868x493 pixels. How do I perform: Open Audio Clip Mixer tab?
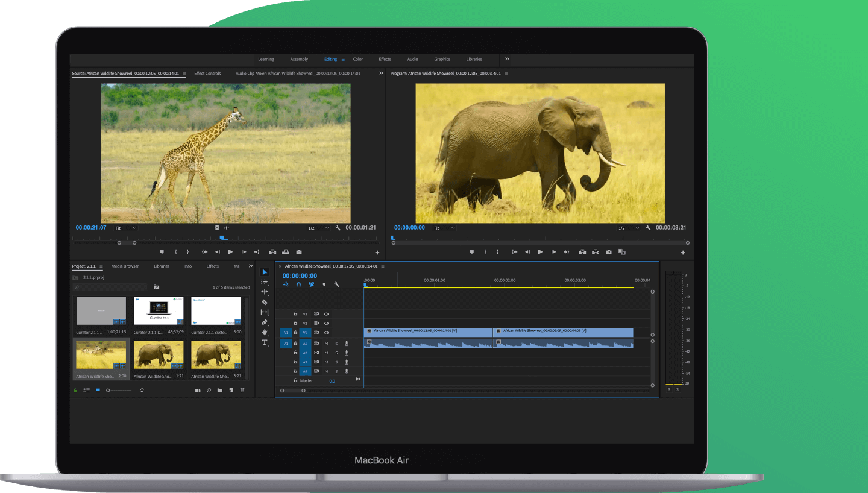tap(298, 74)
